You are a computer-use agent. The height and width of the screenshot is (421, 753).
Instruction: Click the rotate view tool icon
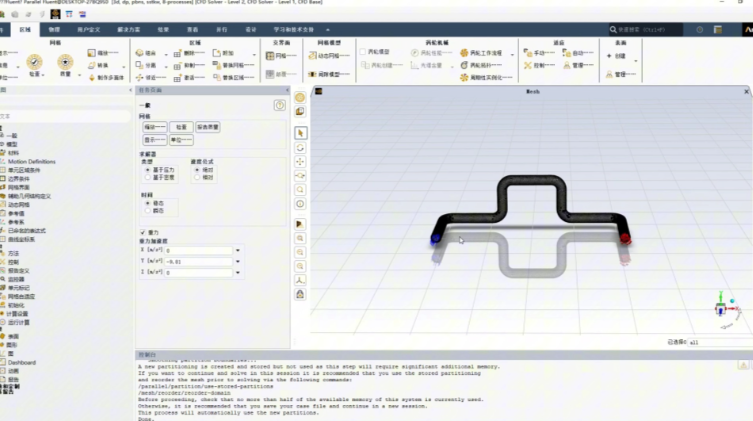[x=300, y=147]
